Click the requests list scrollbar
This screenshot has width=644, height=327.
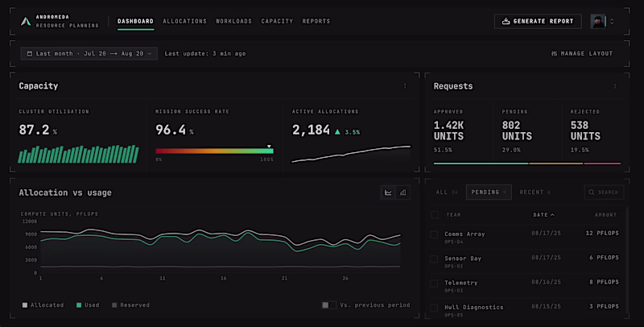[627, 262]
